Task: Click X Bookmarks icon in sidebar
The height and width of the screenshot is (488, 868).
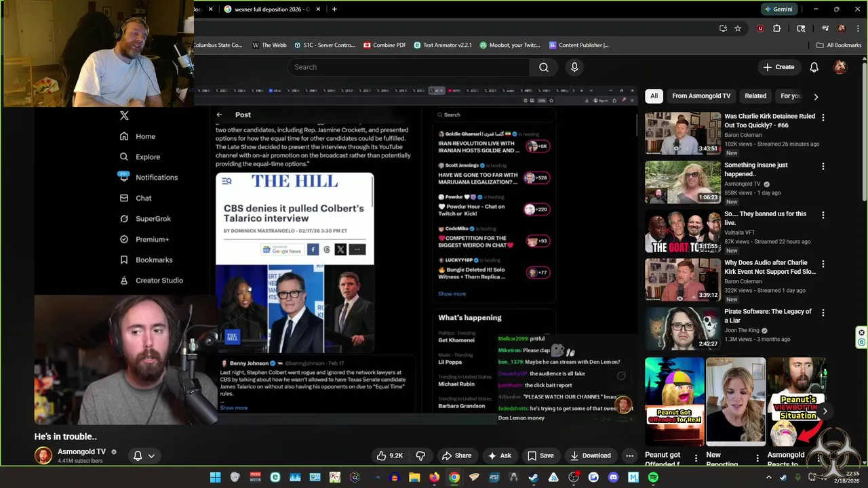Action: (123, 260)
